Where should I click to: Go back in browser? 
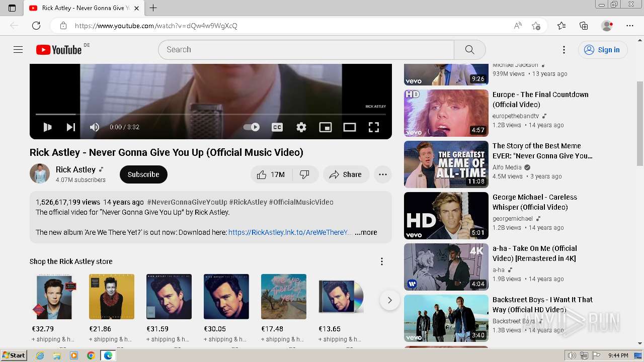14,26
